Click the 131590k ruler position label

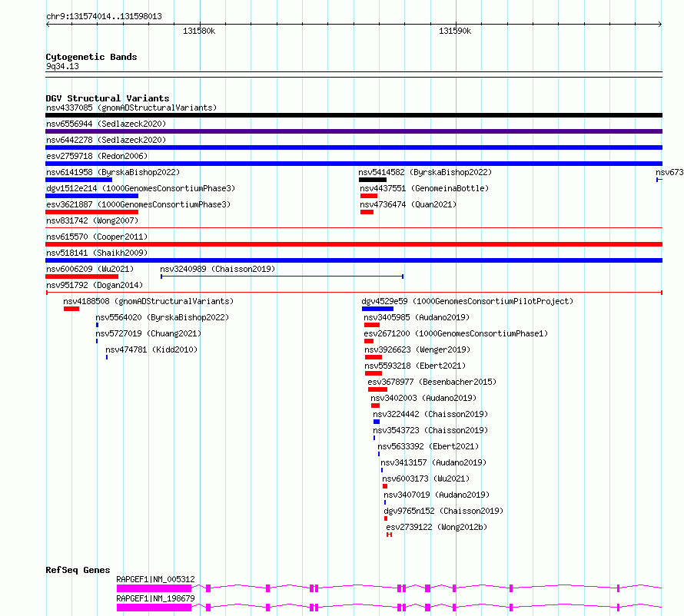click(x=455, y=31)
